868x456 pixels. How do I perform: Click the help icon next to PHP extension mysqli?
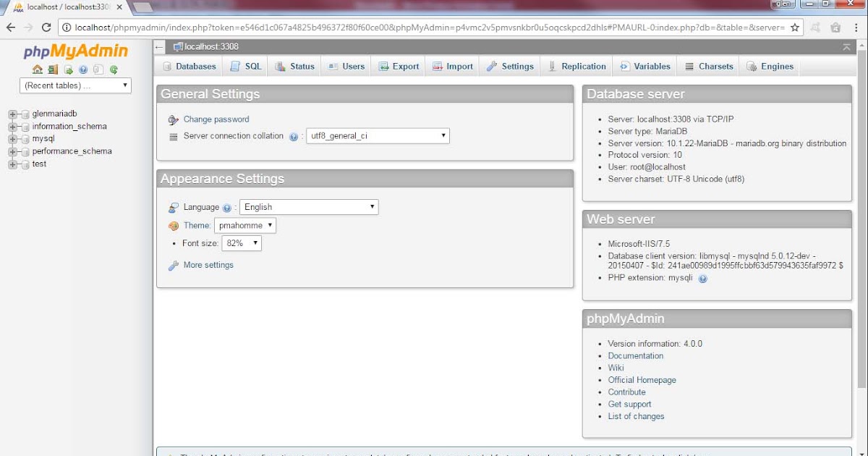pos(702,278)
